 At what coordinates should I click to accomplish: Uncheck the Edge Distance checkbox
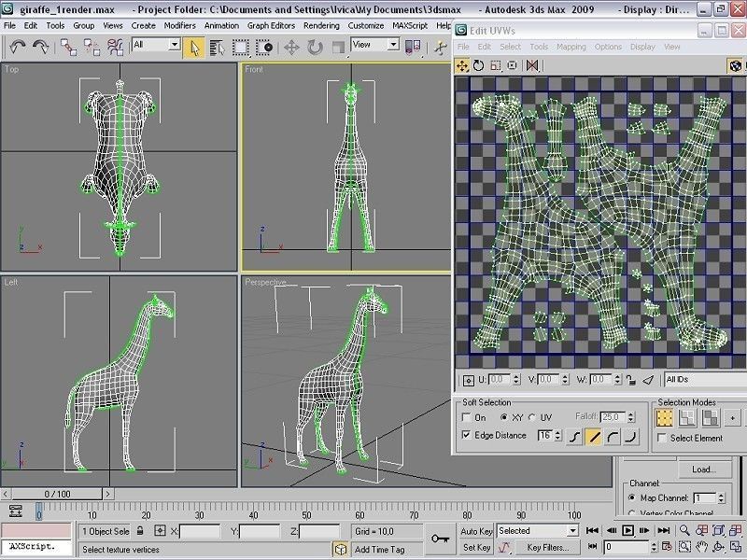click(x=466, y=435)
